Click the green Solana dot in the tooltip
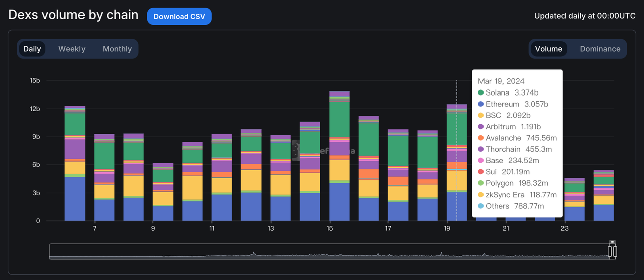This screenshot has width=644, height=280. [x=481, y=92]
